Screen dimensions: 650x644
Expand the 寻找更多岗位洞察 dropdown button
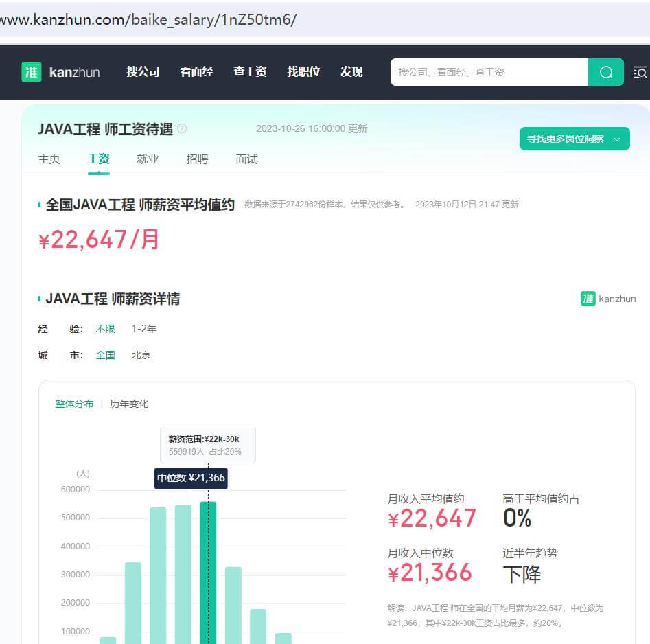click(x=574, y=139)
